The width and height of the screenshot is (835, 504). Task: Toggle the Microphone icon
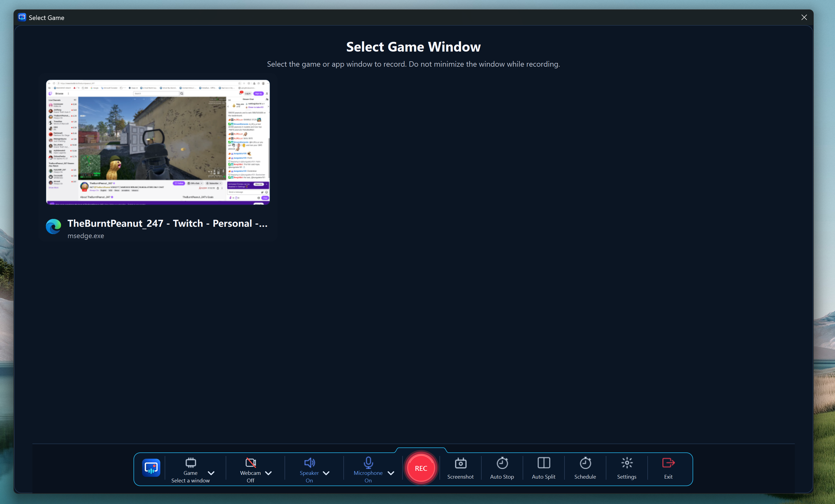pyautogui.click(x=368, y=463)
